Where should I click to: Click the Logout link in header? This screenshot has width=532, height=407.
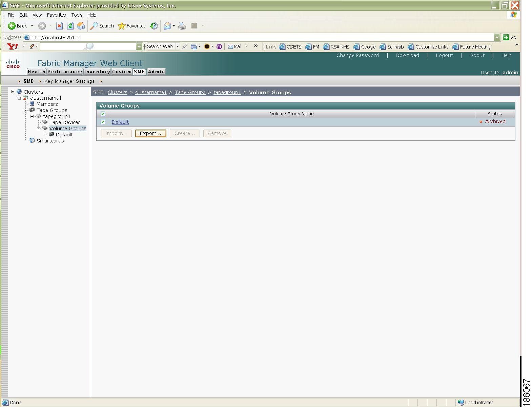[x=444, y=55]
